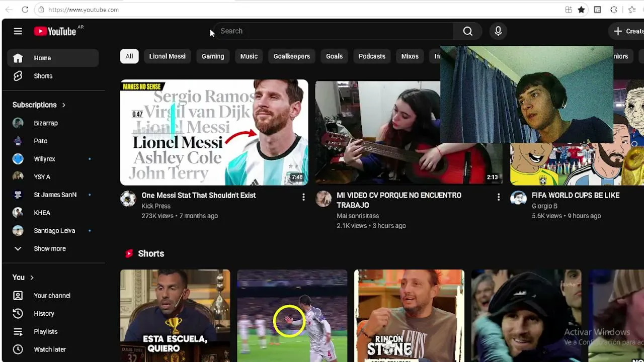This screenshot has width=644, height=362.
Task: Open more options for MI VIDEO CV video
Action: 499,197
